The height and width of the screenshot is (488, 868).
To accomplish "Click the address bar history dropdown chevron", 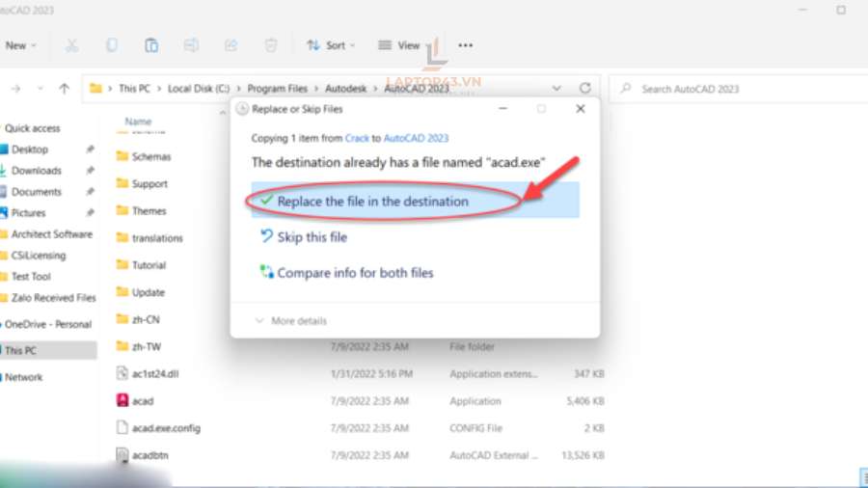I will point(557,89).
